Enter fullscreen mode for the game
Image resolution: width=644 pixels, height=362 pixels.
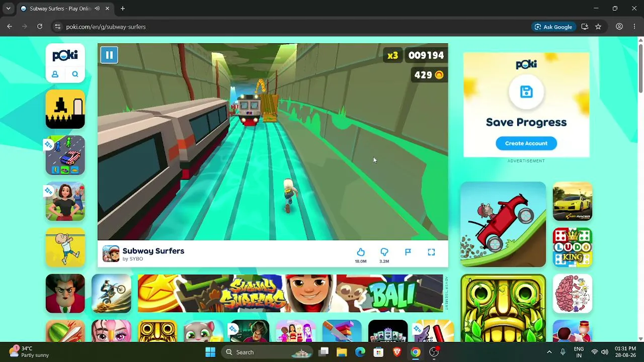(x=431, y=252)
